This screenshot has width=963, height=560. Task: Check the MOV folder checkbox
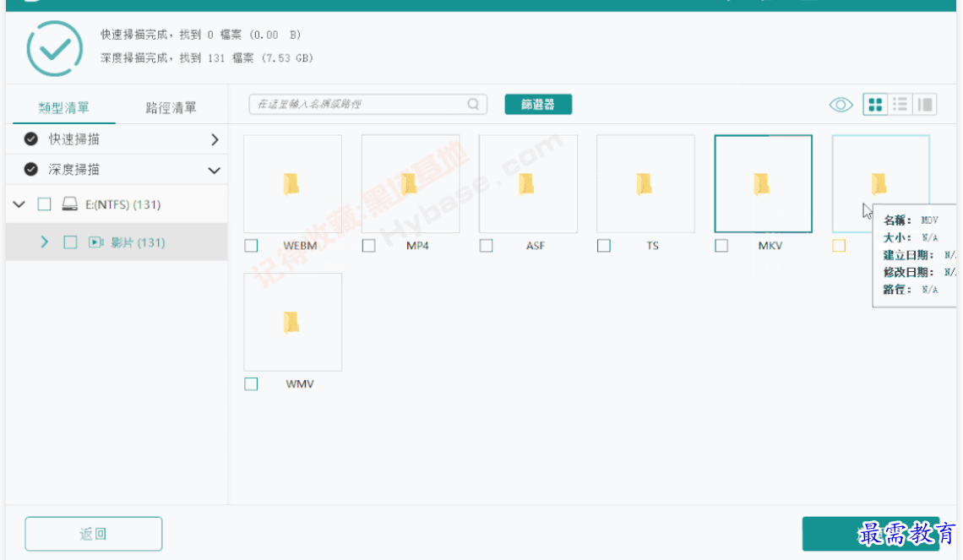point(839,246)
